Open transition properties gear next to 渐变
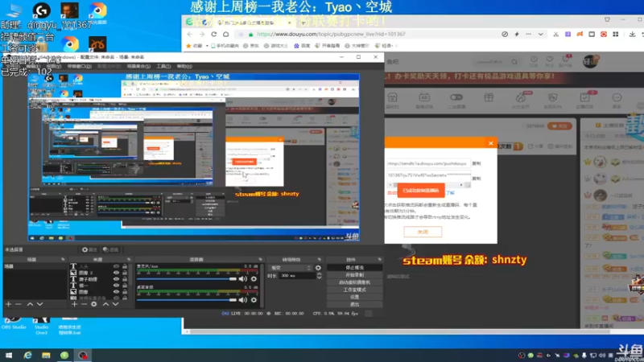Screen dimensions: 644x362 (318, 268)
